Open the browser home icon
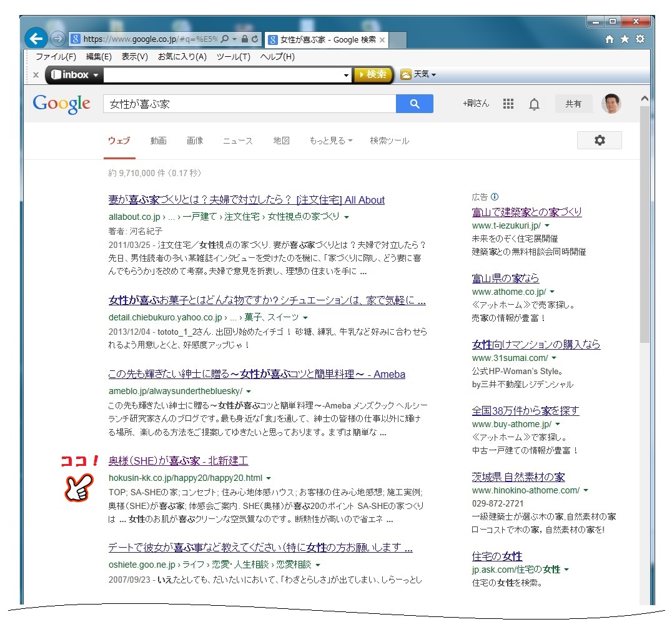The height and width of the screenshot is (637, 672). click(x=609, y=39)
